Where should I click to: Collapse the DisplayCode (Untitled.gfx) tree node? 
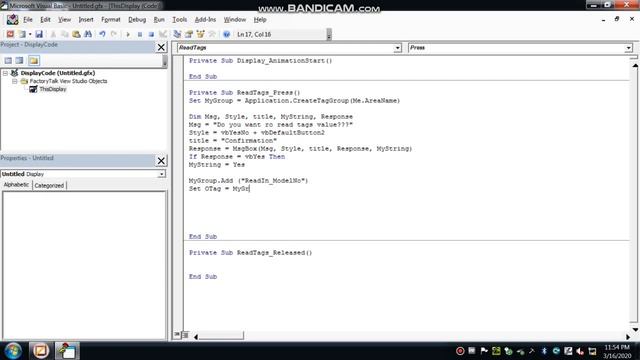pyautogui.click(x=5, y=73)
